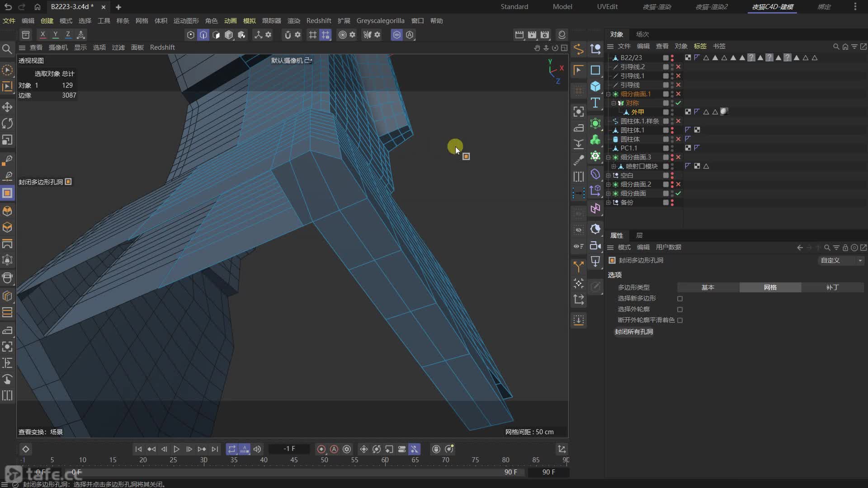The height and width of the screenshot is (488, 868).
Task: Expand the 细分曲面.2 tree item
Action: [609, 184]
